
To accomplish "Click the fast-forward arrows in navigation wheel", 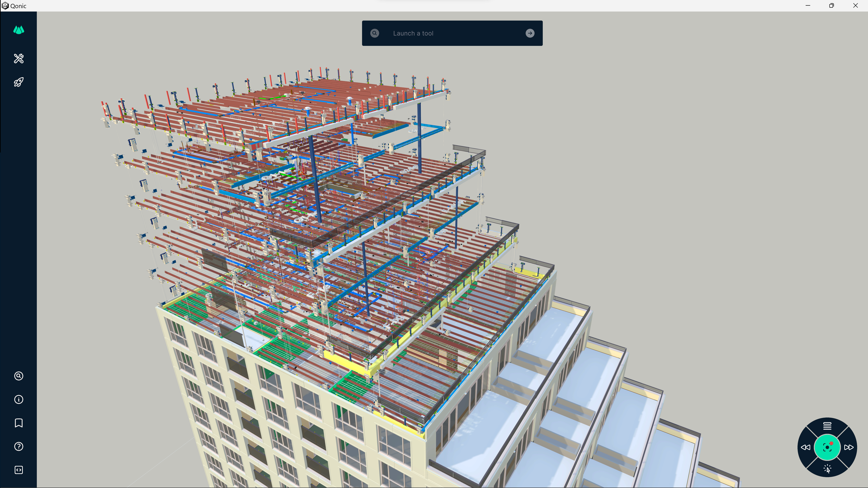I will coord(849,447).
